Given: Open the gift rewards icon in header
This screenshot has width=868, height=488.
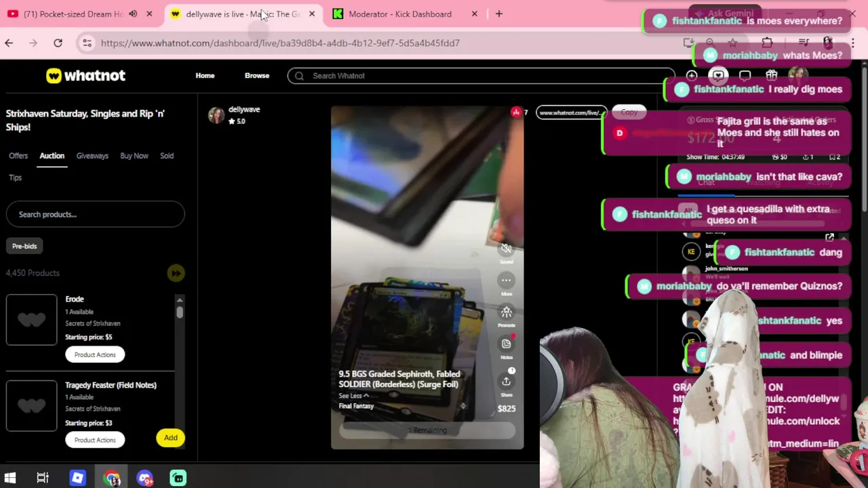Looking at the screenshot, I should 771,76.
